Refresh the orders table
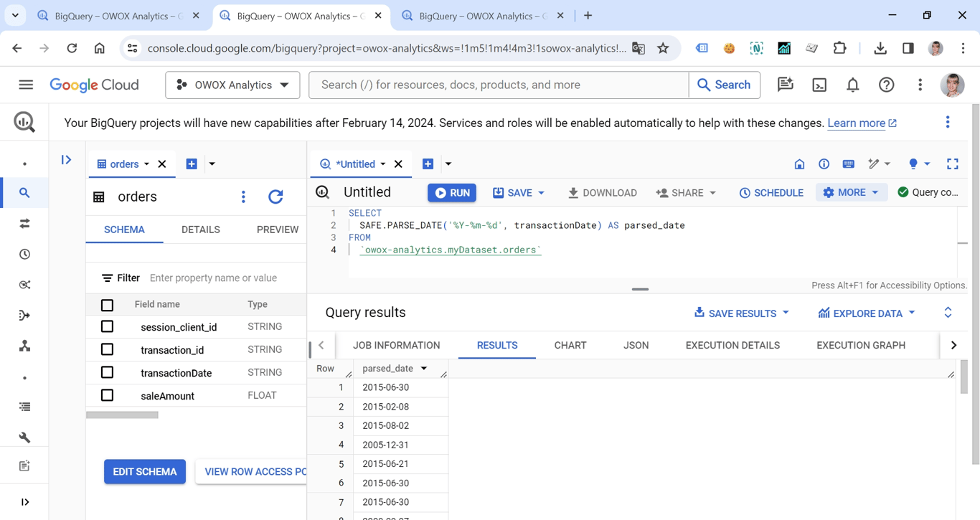Image resolution: width=980 pixels, height=520 pixels. tap(275, 197)
